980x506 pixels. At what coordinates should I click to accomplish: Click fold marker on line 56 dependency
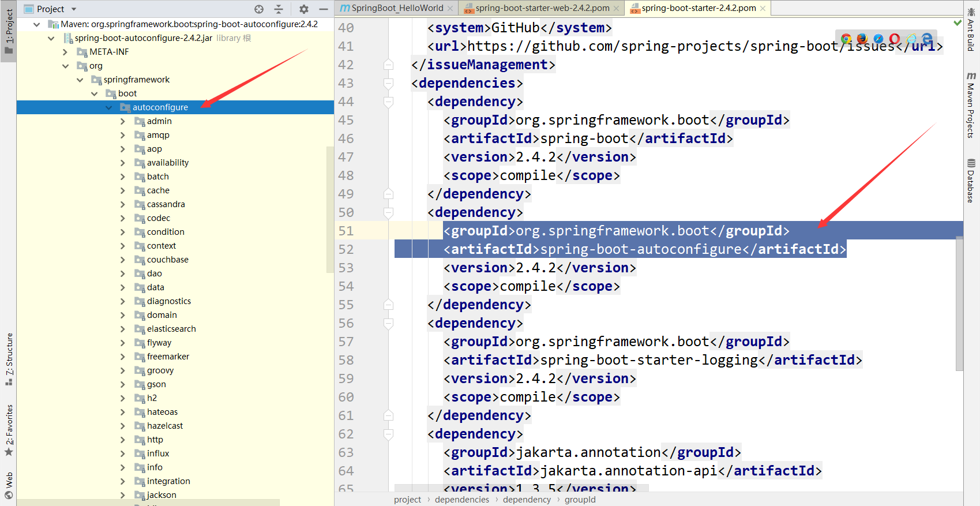[388, 323]
